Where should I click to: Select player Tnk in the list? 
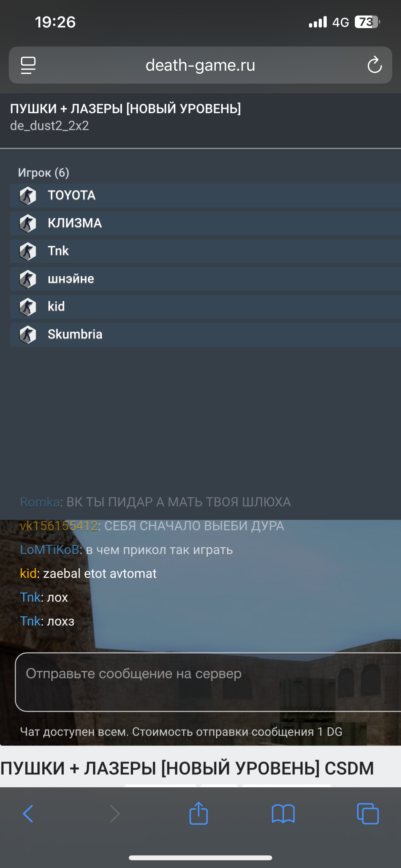coord(206,251)
